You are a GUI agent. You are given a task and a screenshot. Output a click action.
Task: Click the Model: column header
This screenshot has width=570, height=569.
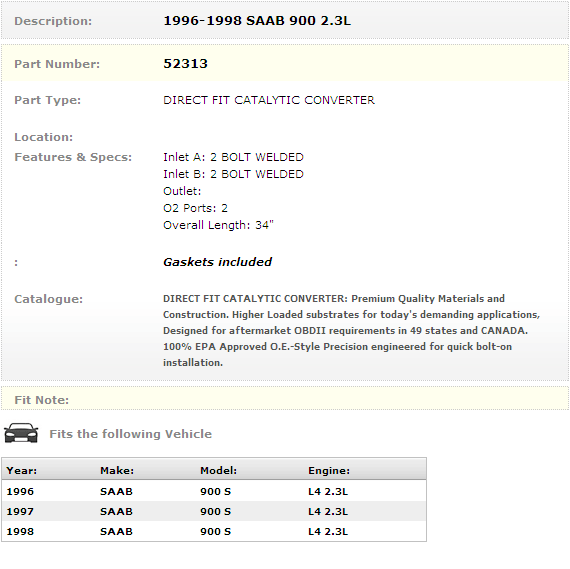coord(218,470)
